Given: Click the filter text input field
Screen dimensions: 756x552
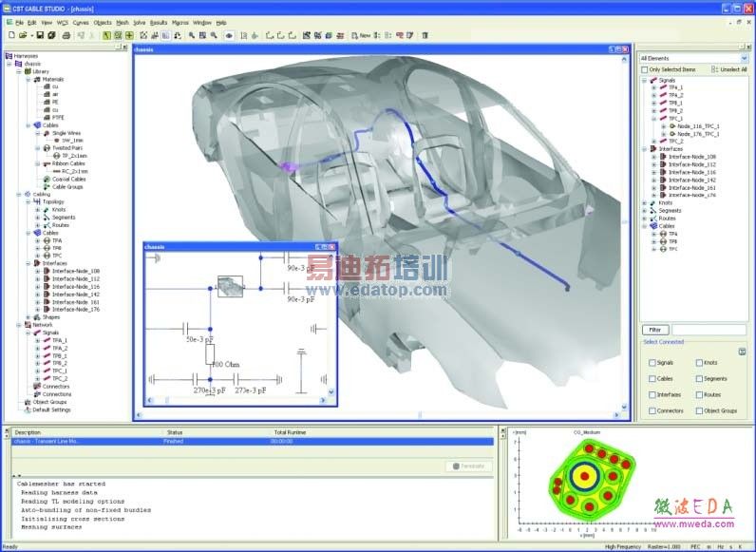Looking at the screenshot, I should tap(709, 330).
